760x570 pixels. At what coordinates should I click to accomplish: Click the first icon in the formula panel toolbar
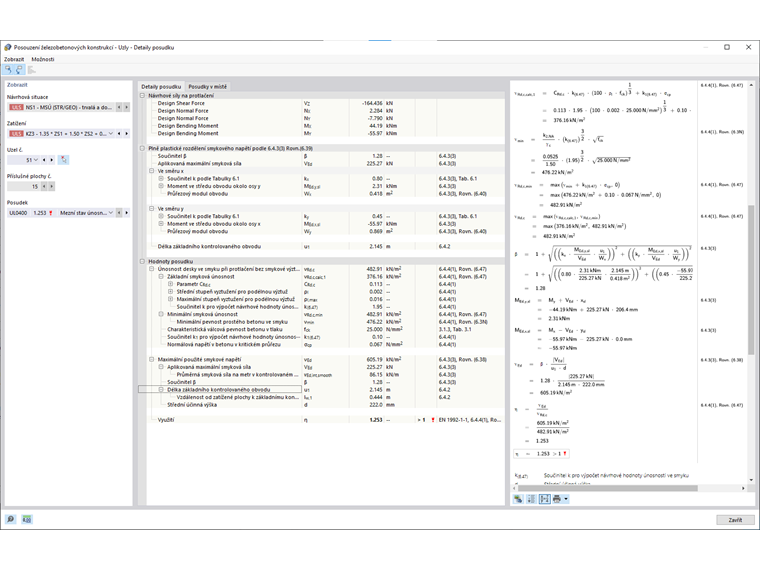pyautogui.click(x=519, y=499)
